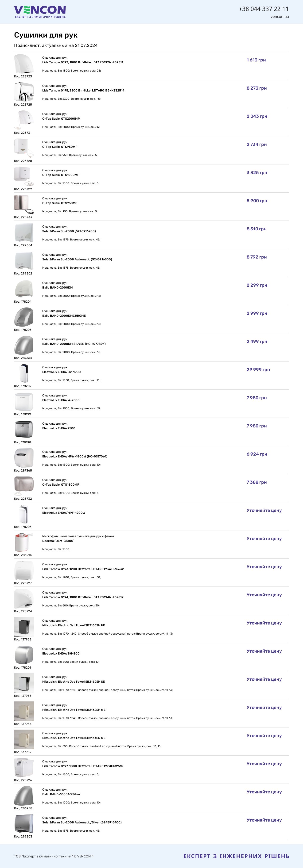Open Lidz Tarnow 0192 White dryer thumbnail
Screen dimensions: 303x868
[x=24, y=64]
